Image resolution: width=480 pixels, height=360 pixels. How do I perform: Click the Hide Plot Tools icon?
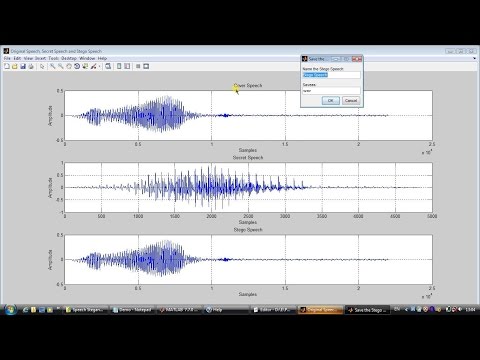tap(138, 66)
